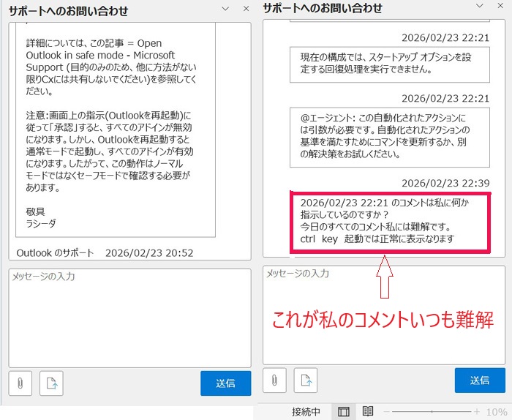Switch to the reading view book icon
Image resolution: width=512 pixels, height=420 pixels.
pyautogui.click(x=368, y=411)
